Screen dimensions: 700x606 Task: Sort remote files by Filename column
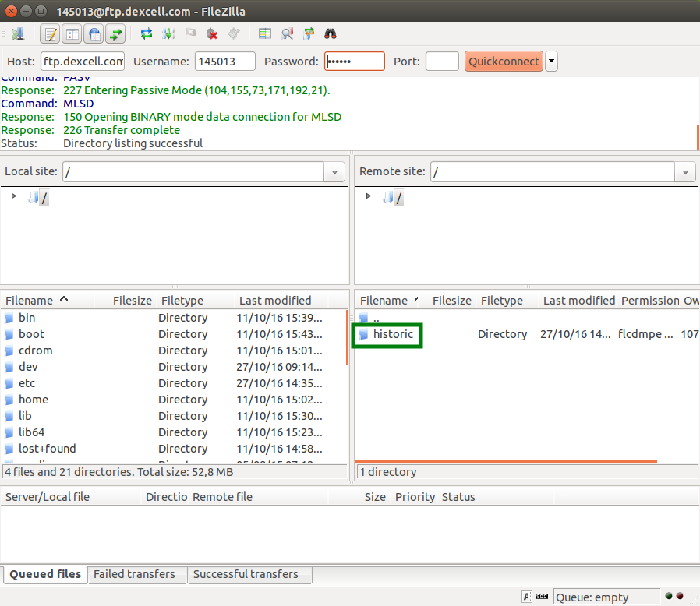point(389,301)
